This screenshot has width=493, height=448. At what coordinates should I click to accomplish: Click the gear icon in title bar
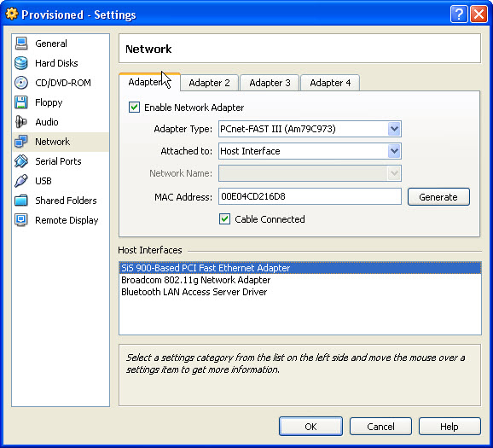(x=12, y=15)
